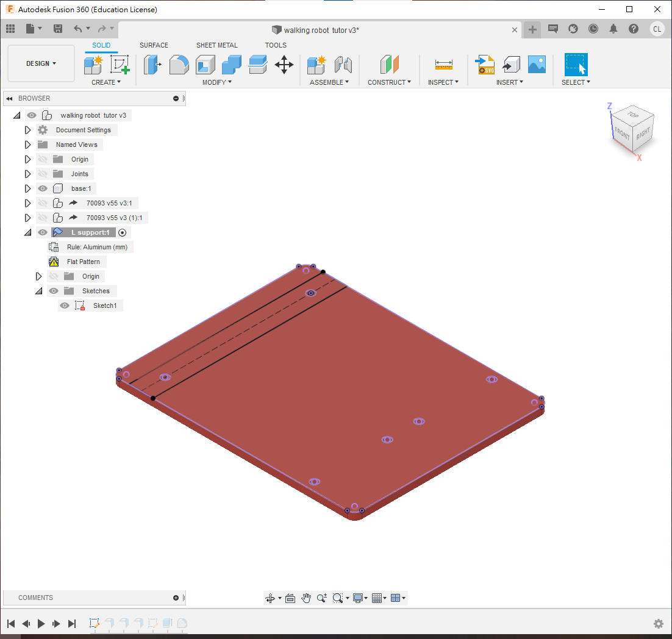Click the Insert SVG icon

point(485,64)
